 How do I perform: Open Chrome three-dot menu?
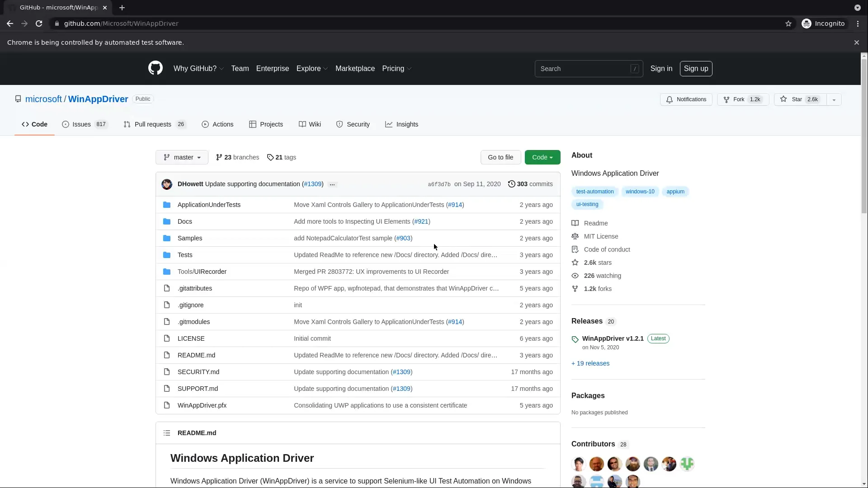[858, 23]
